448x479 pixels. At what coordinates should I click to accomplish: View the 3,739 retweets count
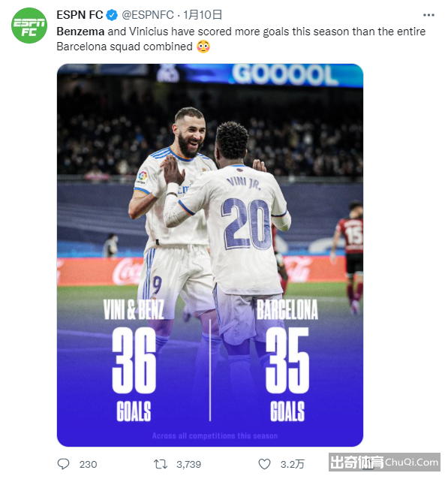point(188,464)
